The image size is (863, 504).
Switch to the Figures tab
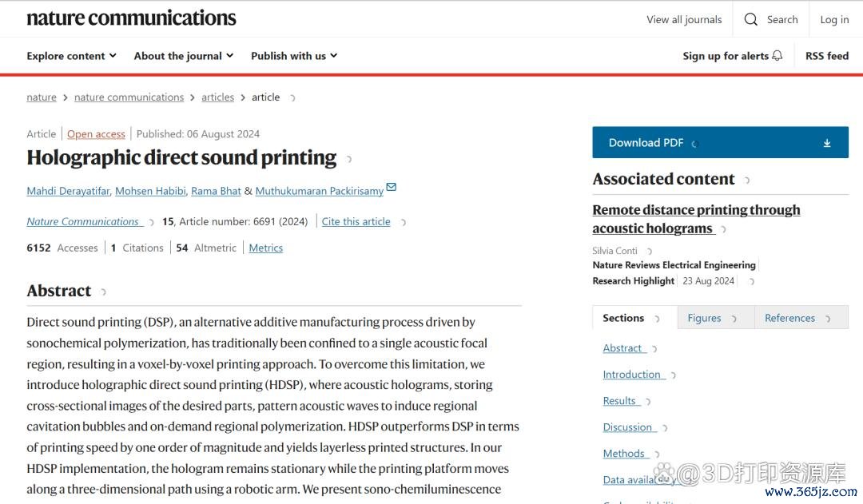click(705, 318)
